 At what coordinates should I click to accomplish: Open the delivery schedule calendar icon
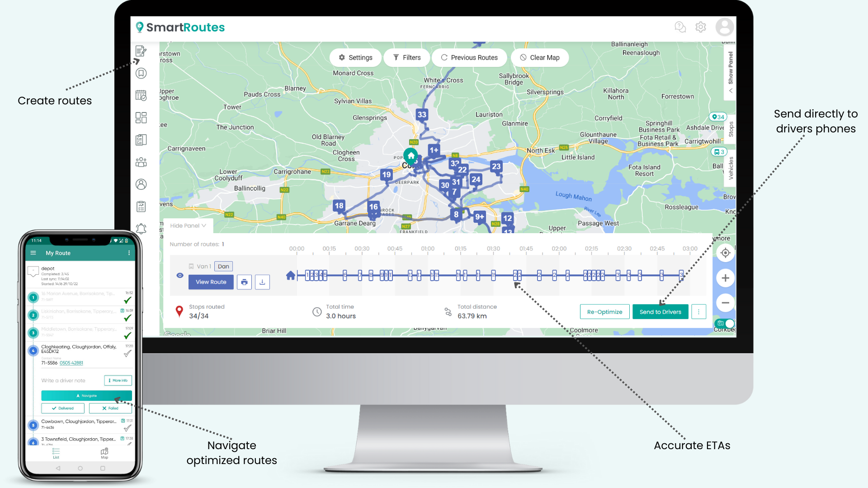(x=141, y=95)
